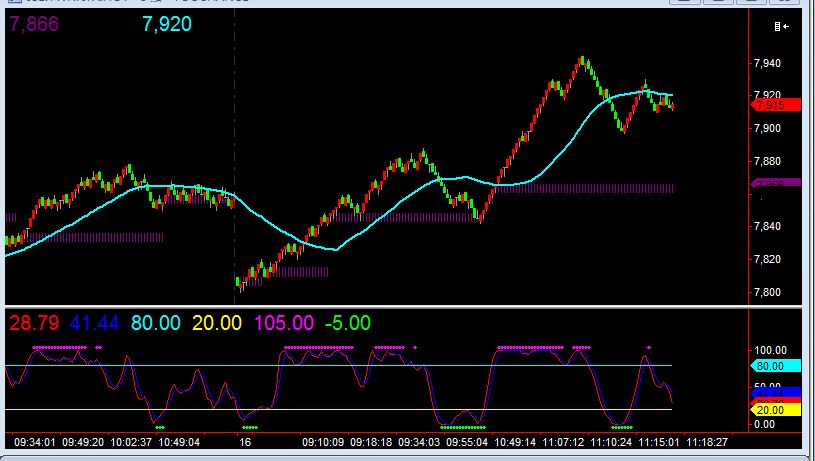Click the purple 7,866 value in chart header
815x461 pixels.
click(34, 24)
